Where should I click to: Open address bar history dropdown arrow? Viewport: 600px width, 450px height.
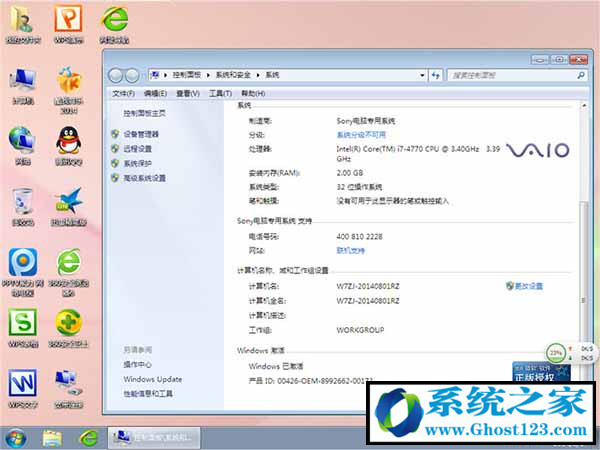point(422,75)
